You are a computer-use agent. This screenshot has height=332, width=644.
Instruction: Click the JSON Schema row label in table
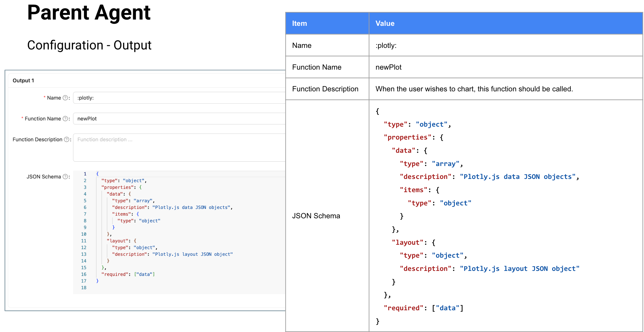[x=316, y=216]
